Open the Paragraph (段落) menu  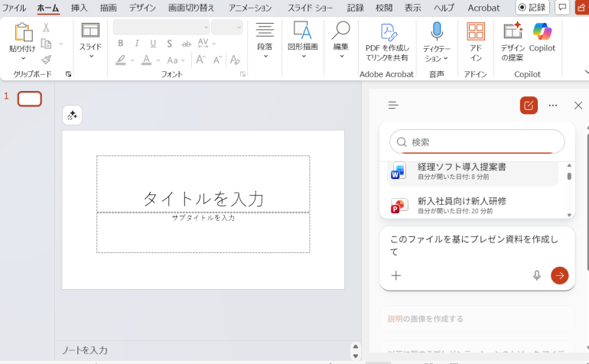click(265, 41)
